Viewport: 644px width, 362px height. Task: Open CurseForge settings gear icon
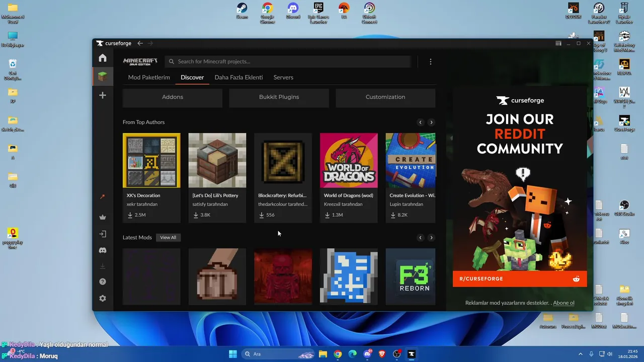pos(103,298)
